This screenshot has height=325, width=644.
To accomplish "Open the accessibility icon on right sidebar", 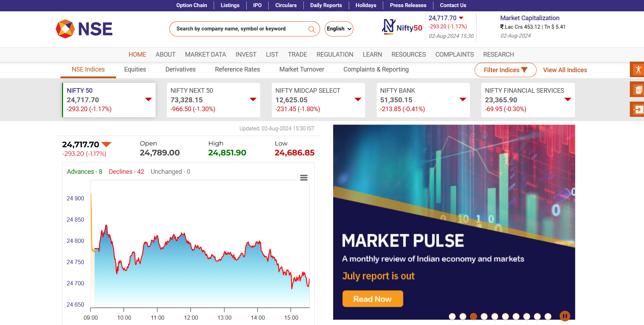I will tap(638, 69).
